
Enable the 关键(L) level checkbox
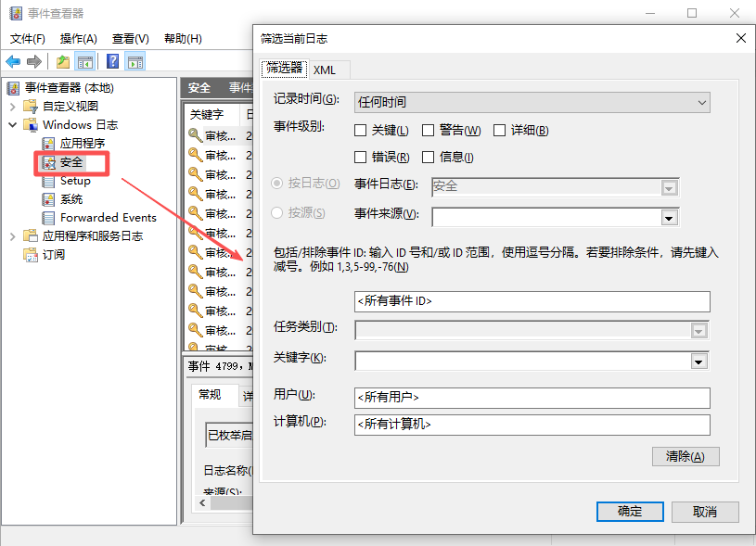[360, 131]
